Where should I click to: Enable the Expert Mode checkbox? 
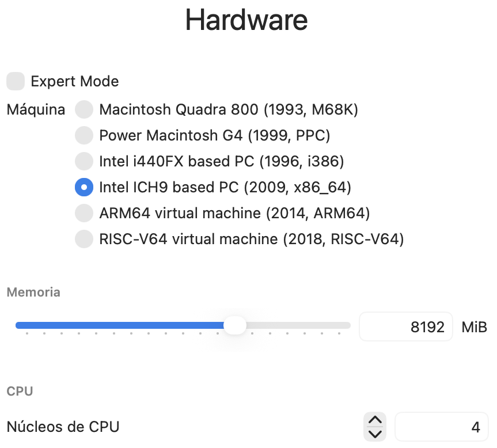click(16, 81)
